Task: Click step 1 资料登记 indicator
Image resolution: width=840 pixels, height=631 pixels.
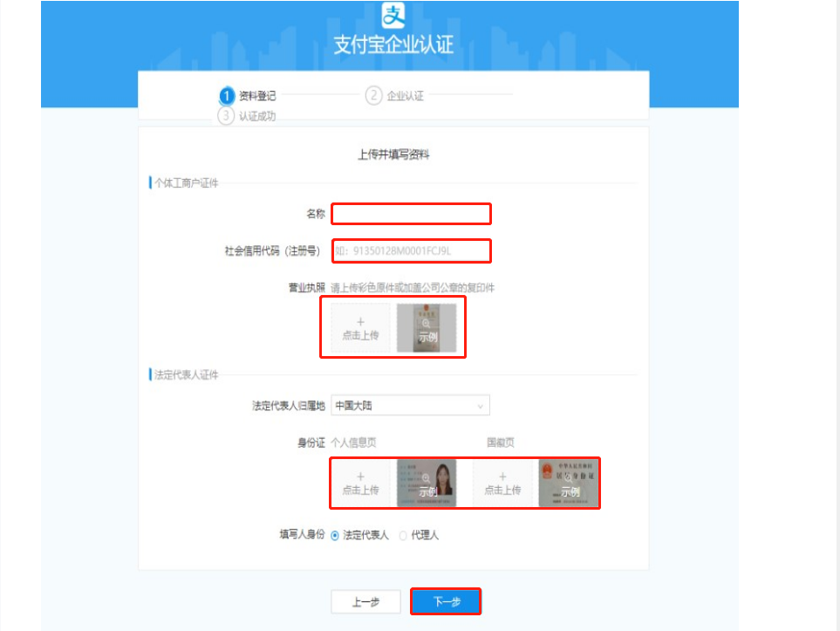Action: pyautogui.click(x=248, y=95)
